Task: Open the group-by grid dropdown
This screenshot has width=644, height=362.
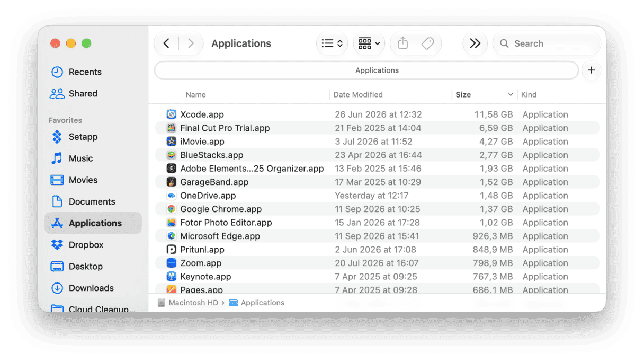Action: [x=369, y=43]
